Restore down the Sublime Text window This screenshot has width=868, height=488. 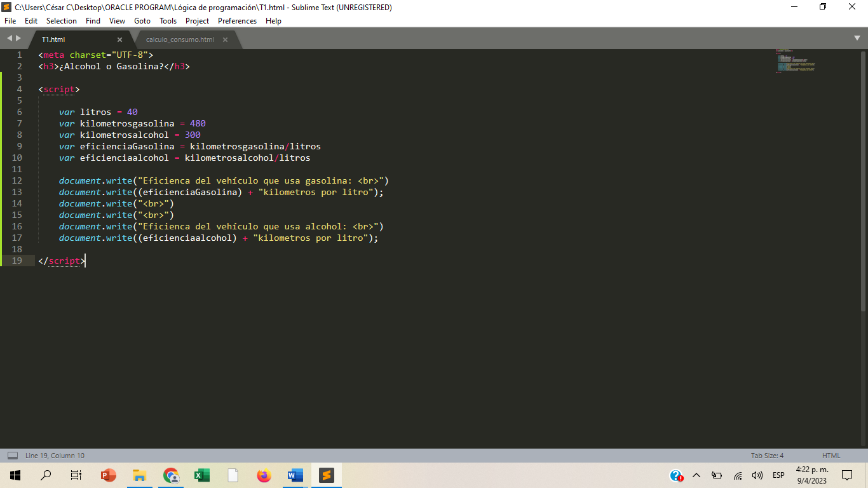point(824,7)
